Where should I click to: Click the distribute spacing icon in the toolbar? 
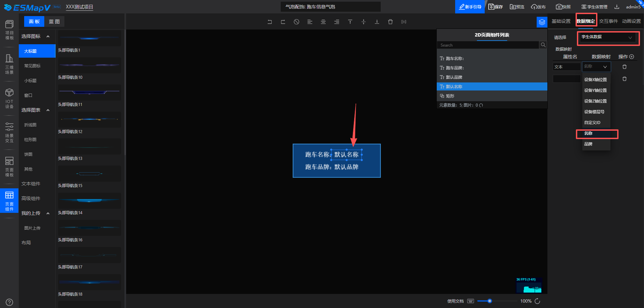click(404, 22)
